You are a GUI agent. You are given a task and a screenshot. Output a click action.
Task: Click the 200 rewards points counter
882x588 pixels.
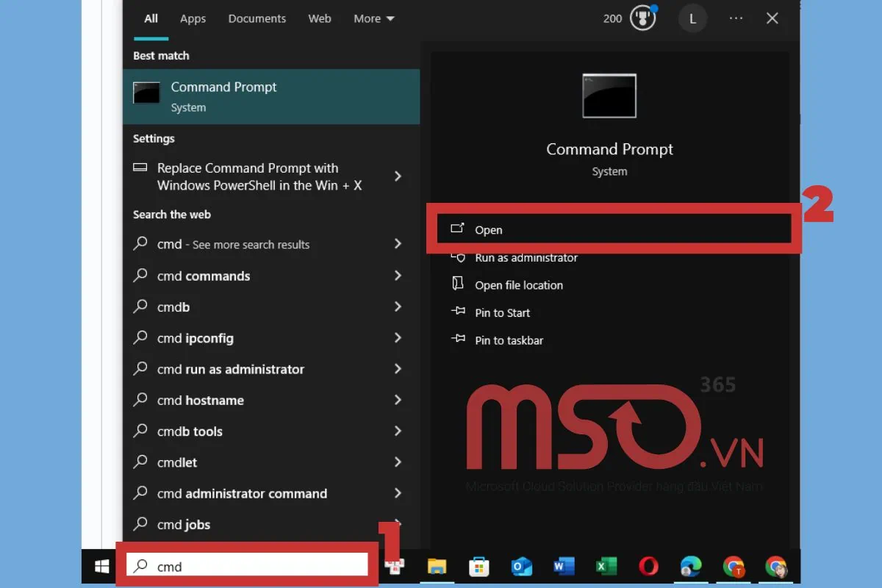point(612,18)
